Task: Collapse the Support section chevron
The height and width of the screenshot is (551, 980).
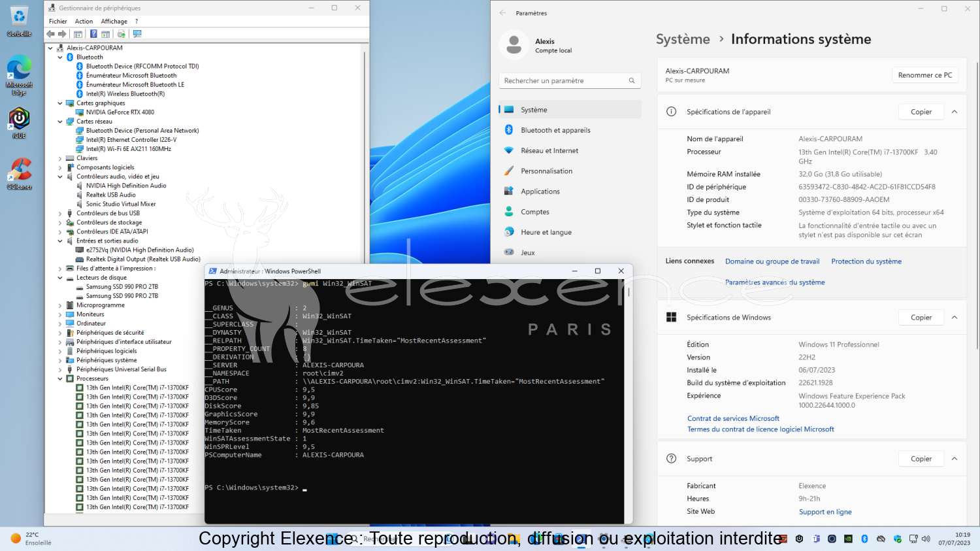Action: 955,459
